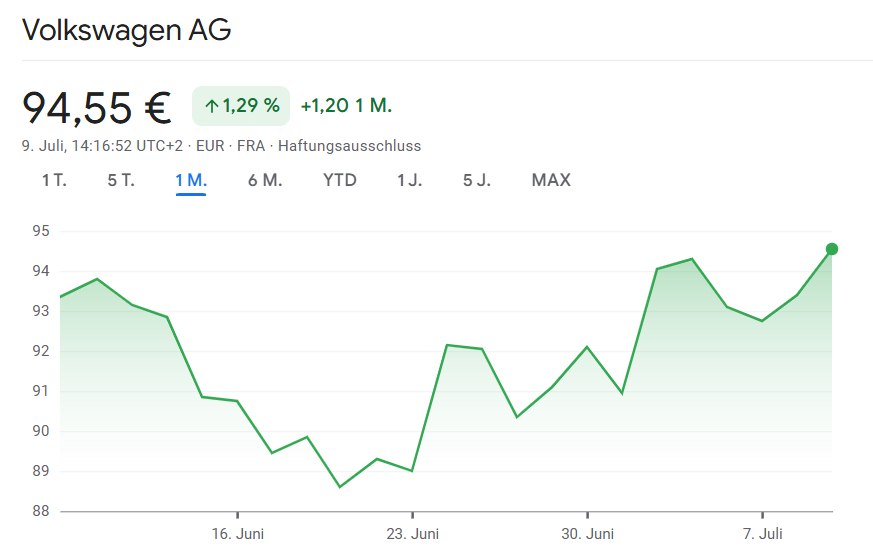
Task: Select the 5 J. range tab
Action: (x=477, y=180)
